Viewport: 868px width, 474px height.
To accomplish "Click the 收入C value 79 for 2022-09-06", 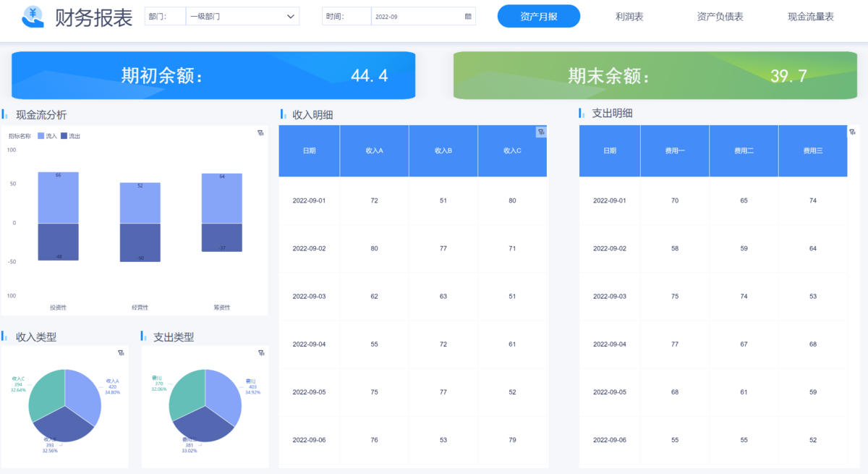I will tap(512, 440).
